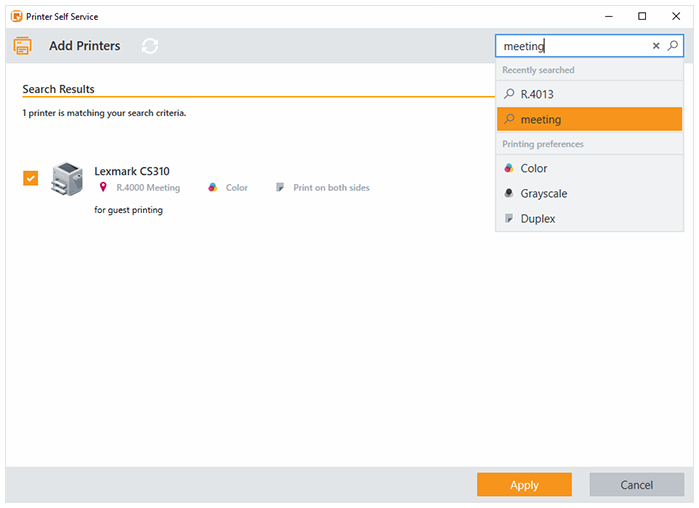
Task: Clear the search box with the X icon
Action: pos(656,45)
